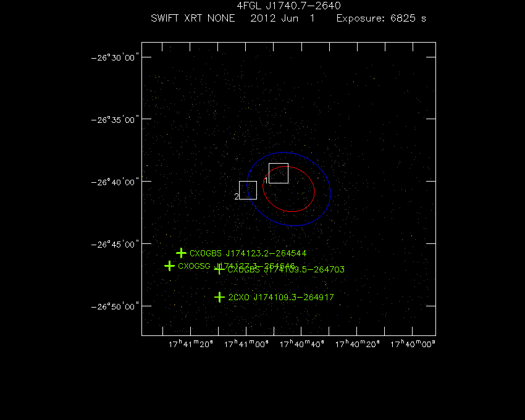525x420 pixels.
Task: Select the white square source box labeled 1
Action: (279, 173)
